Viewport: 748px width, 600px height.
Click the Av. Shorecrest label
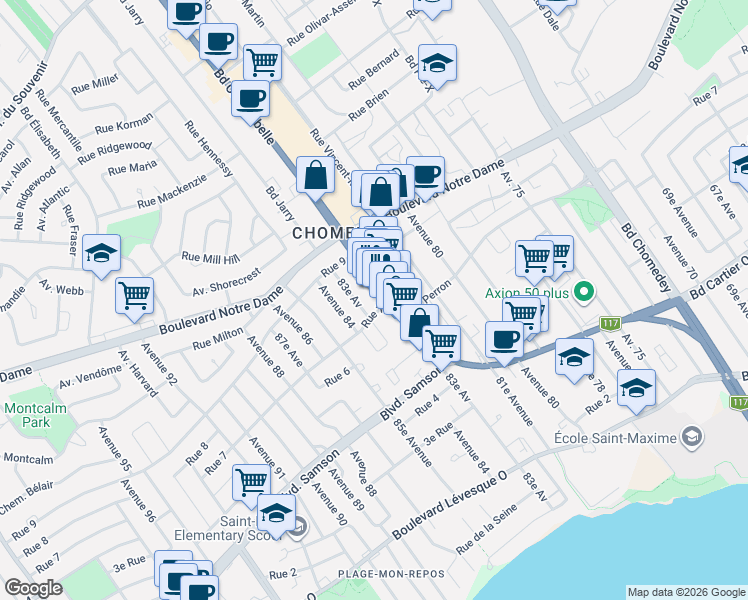click(x=227, y=282)
